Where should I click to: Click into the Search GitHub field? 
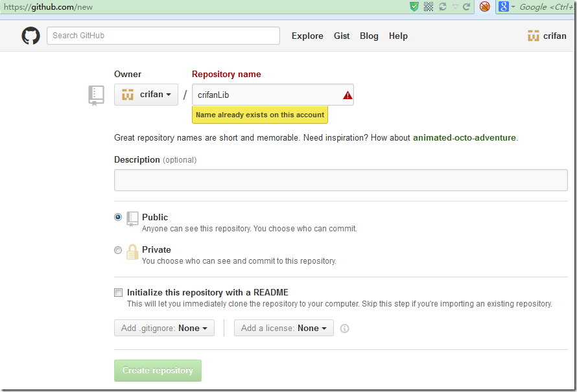[x=163, y=36]
